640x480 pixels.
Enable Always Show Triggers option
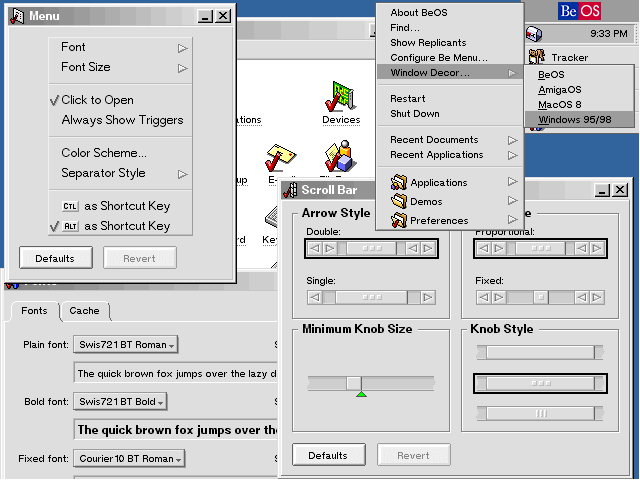(122, 120)
